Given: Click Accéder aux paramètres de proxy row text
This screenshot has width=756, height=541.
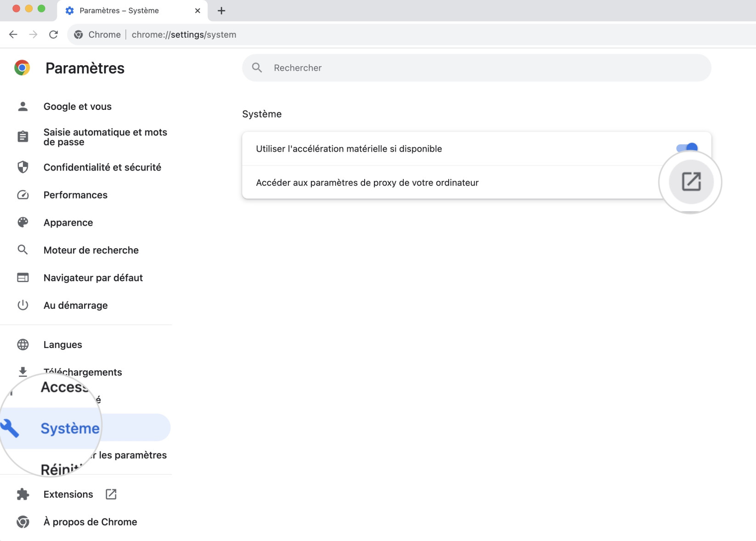Looking at the screenshot, I should (x=367, y=183).
